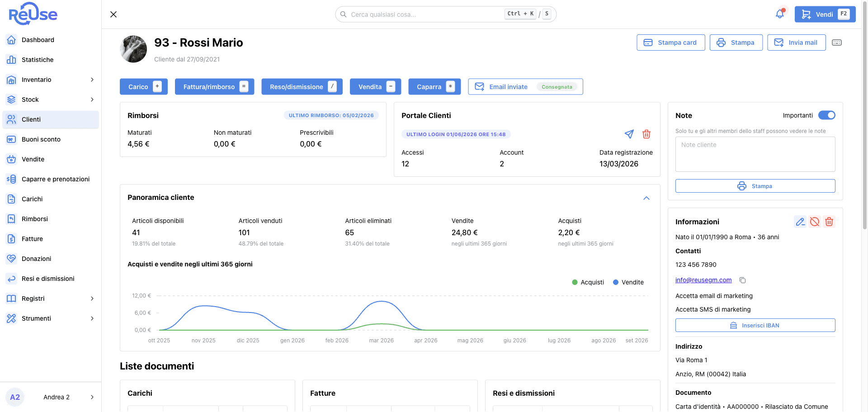Copy the email address to clipboard

[x=742, y=280]
